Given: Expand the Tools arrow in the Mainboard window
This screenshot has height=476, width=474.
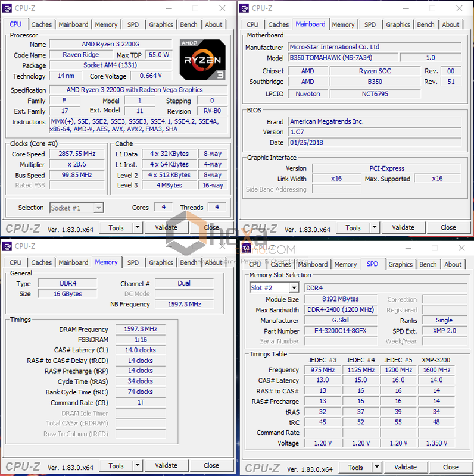Looking at the screenshot, I should [375, 227].
